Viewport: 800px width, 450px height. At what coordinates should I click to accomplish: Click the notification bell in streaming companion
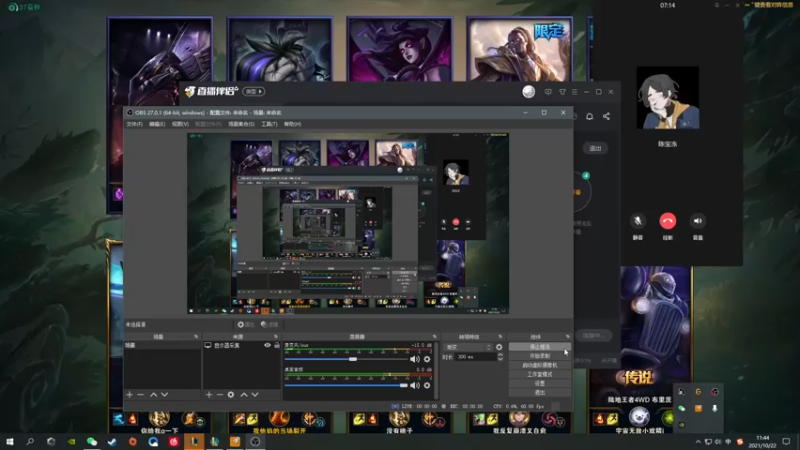[589, 116]
